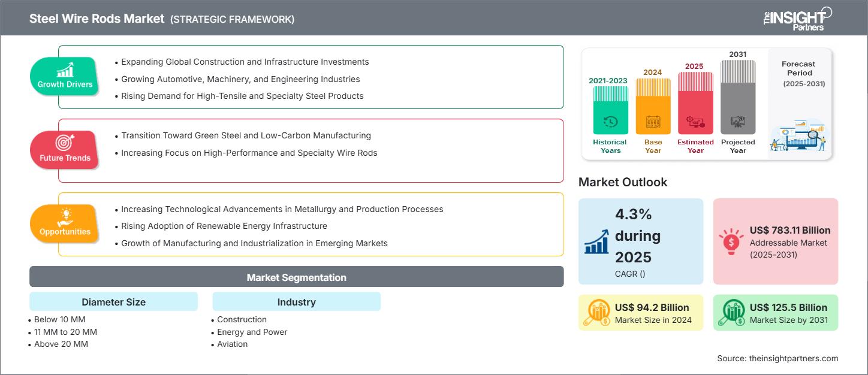This screenshot has height=375, width=868.
Task: Click the Historical Years clock icon
Action: (610, 122)
